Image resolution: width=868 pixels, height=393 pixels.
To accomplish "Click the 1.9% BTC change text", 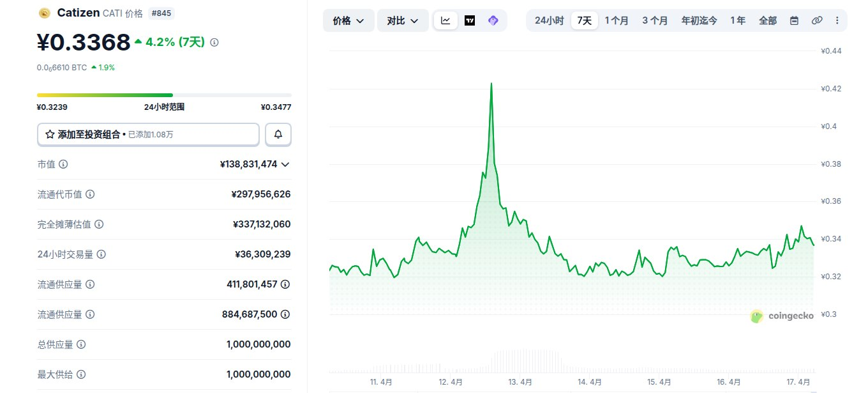I will [107, 67].
